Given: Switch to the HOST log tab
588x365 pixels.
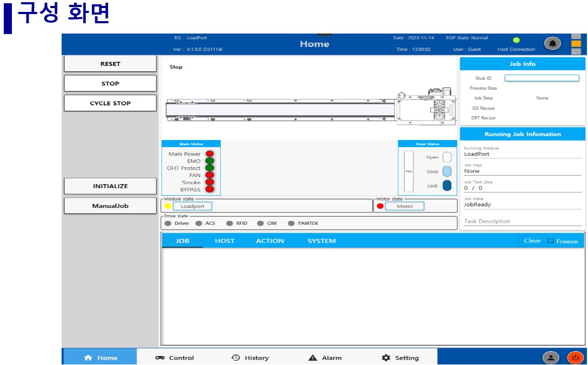Looking at the screenshot, I should [224, 241].
